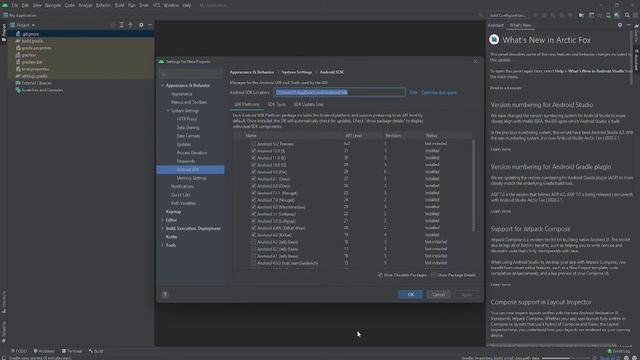Switch to SDK Update Sites tab

[309, 104]
